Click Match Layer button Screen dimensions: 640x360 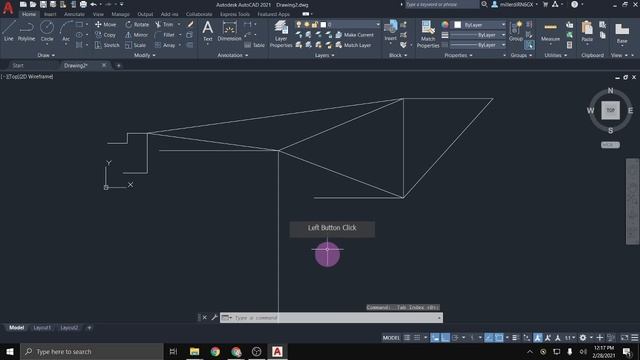353,45
